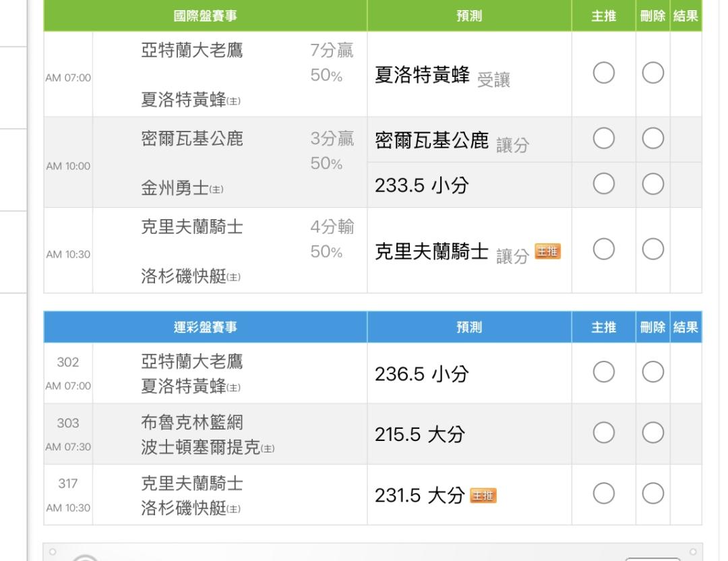Set 236.5 小分 as main pick
Screen dimensions: 728x561
pos(603,373)
